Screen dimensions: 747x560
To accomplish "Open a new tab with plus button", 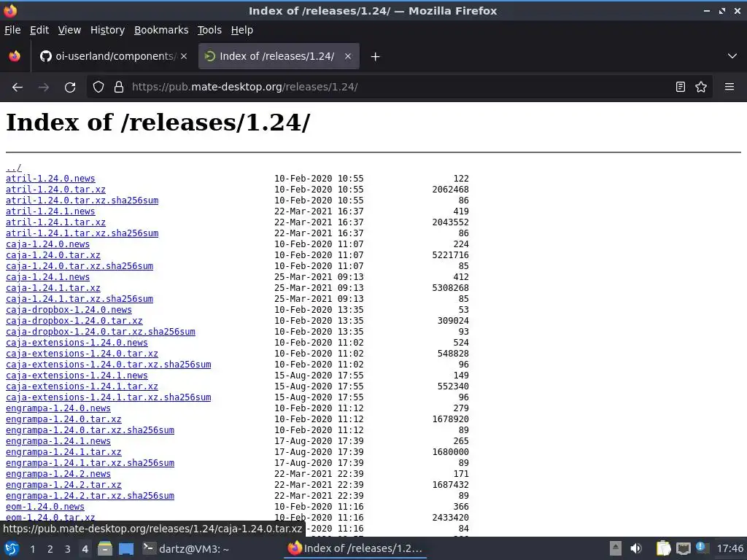I will point(376,57).
